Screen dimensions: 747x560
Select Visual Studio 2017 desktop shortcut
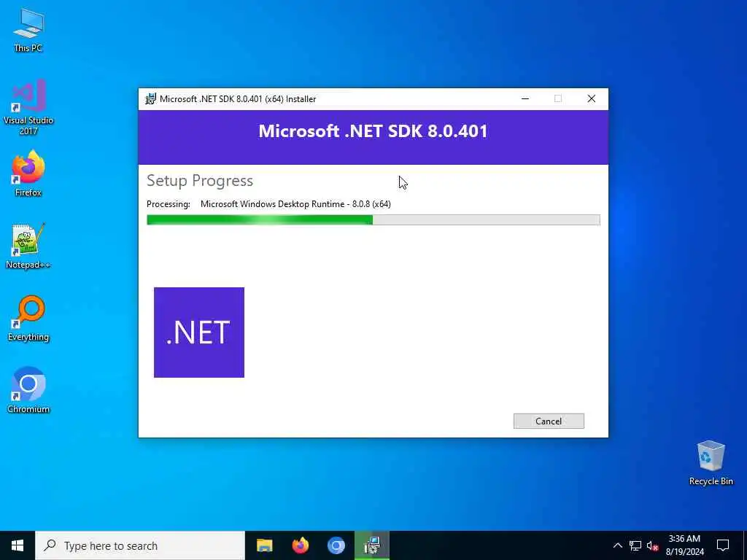(x=28, y=107)
